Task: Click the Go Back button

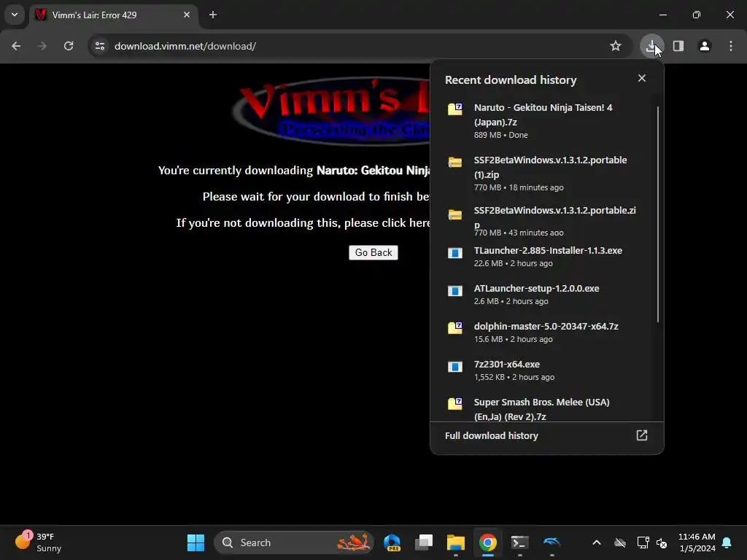Action: coord(373,252)
